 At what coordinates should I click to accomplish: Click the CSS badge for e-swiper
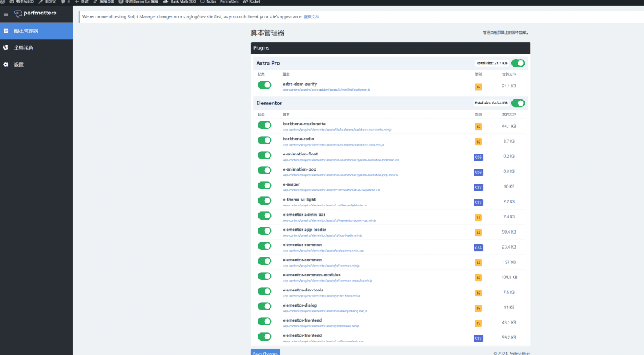coord(478,188)
